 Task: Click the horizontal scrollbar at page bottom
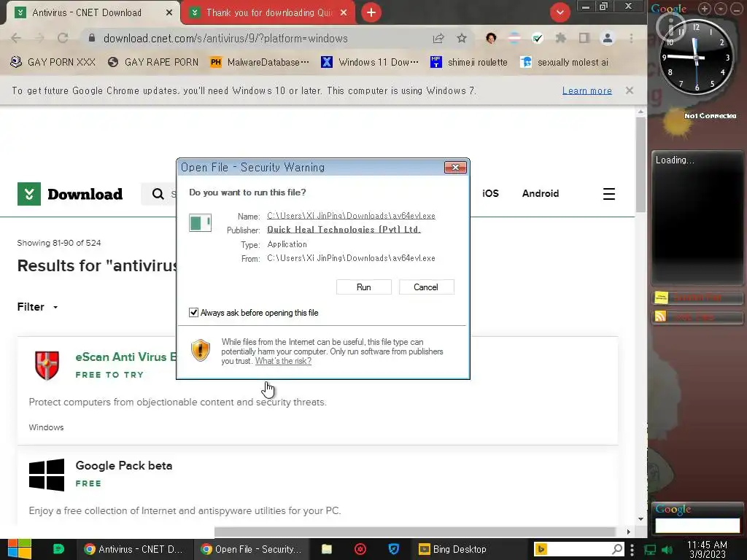pos(415,532)
